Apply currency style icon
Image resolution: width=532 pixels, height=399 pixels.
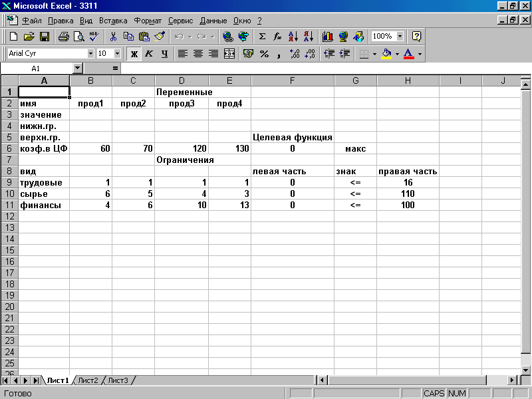tap(249, 54)
